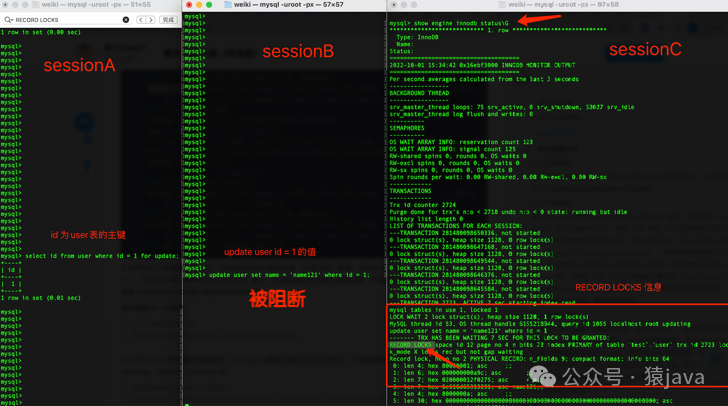The width and height of the screenshot is (728, 406).
Task: Clear the RECORD LOCKS search text
Action: (126, 20)
